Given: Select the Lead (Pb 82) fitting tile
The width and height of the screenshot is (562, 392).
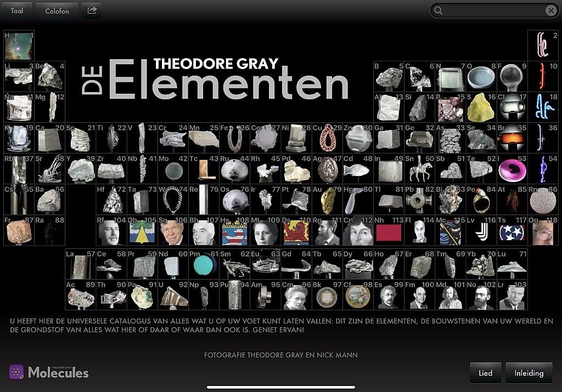Looking at the screenshot, I should (420, 200).
